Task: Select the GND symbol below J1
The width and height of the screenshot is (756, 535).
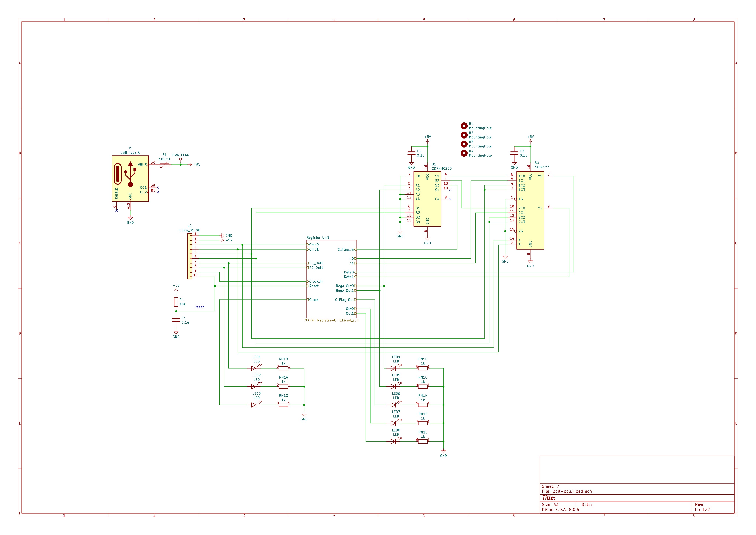Action: pos(130,220)
